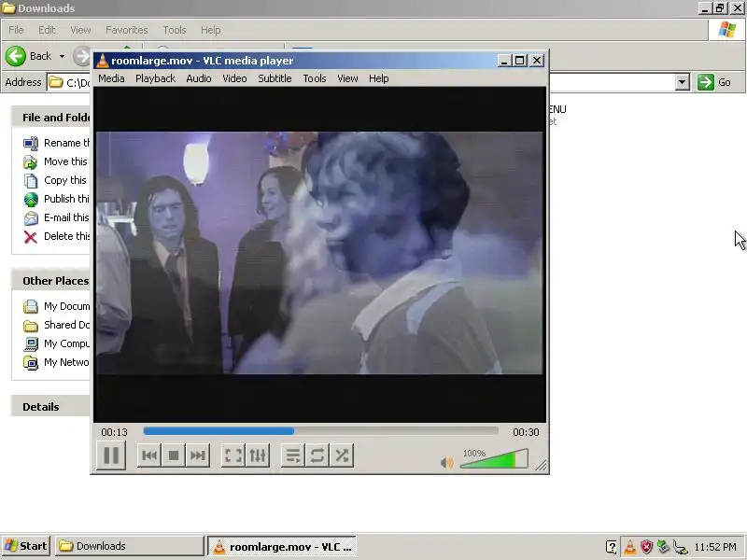Viewport: 747px width, 560px height.
Task: Click the Safely Remove Hardware tray icon
Action: (663, 547)
